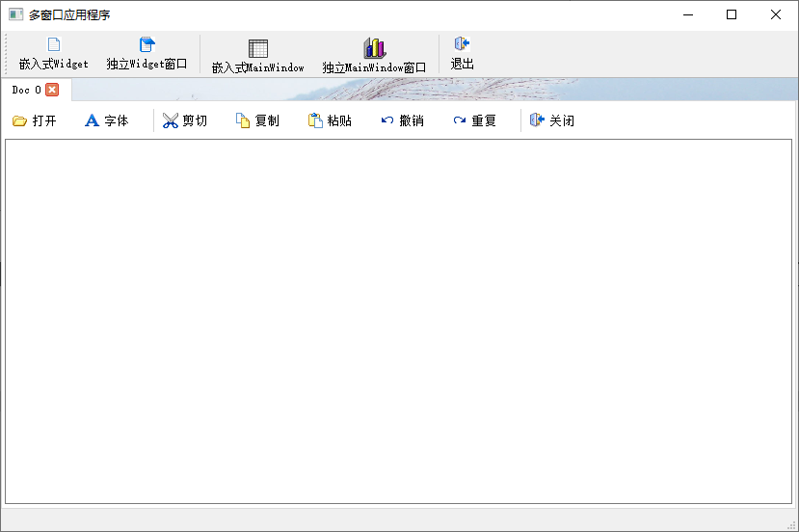Click inside the blank text editing area
Viewport: 799px width, 532px height.
pos(398,320)
